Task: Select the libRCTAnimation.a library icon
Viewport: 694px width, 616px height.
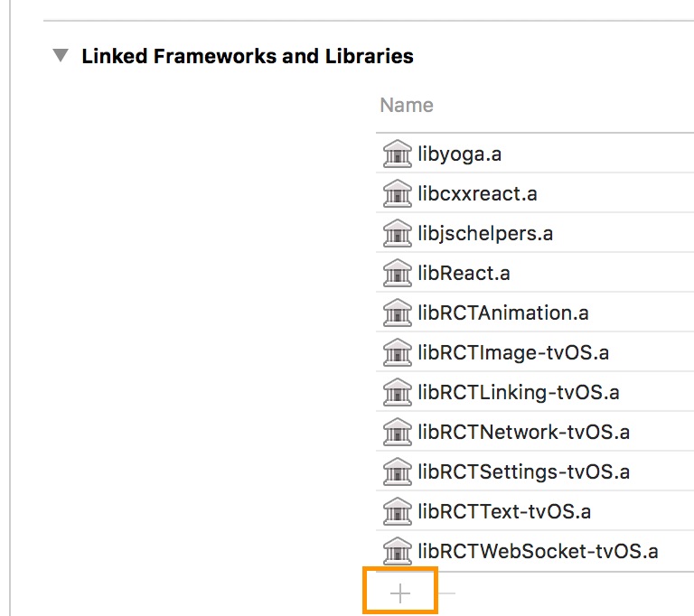Action: pos(397,313)
